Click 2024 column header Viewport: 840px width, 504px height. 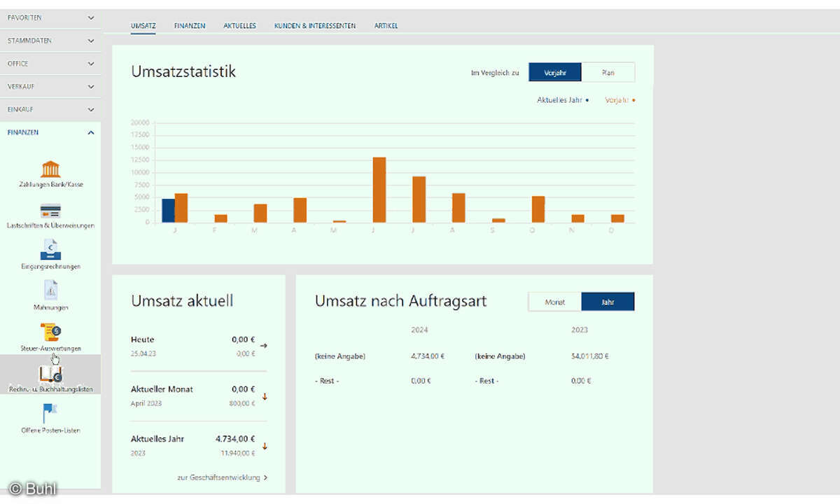(419, 330)
